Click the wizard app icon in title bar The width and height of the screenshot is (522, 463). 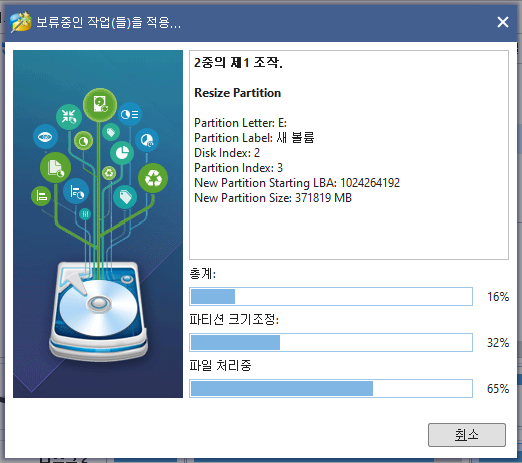(x=21, y=22)
